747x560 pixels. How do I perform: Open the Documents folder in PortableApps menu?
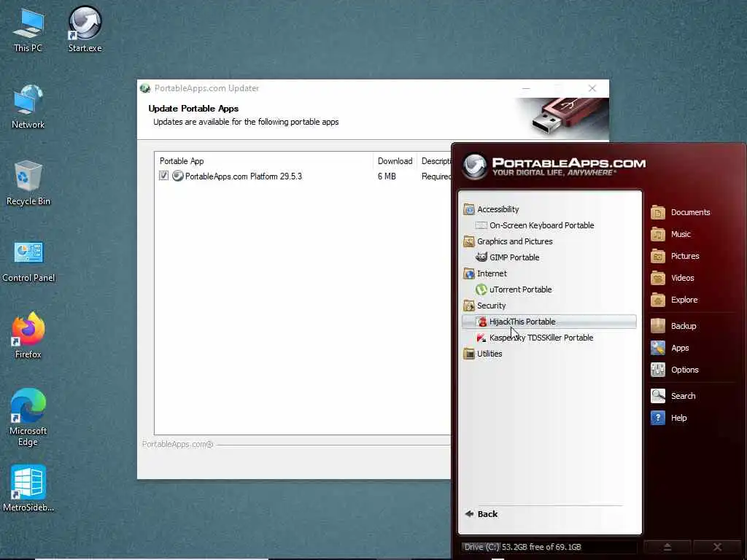point(681,212)
